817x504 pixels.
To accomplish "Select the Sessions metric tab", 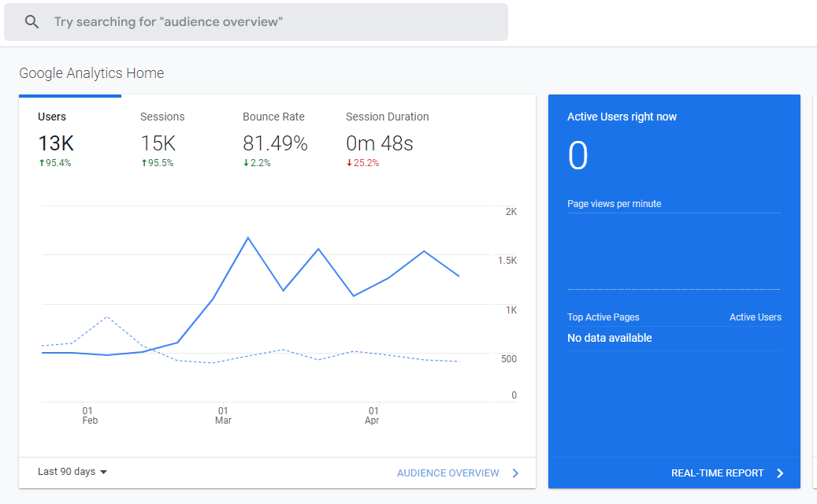I will (162, 139).
